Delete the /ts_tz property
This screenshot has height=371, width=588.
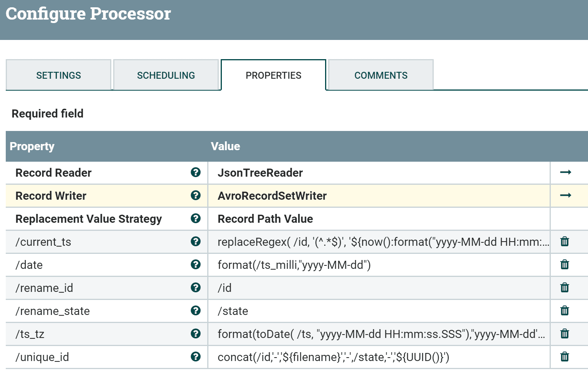[565, 334]
